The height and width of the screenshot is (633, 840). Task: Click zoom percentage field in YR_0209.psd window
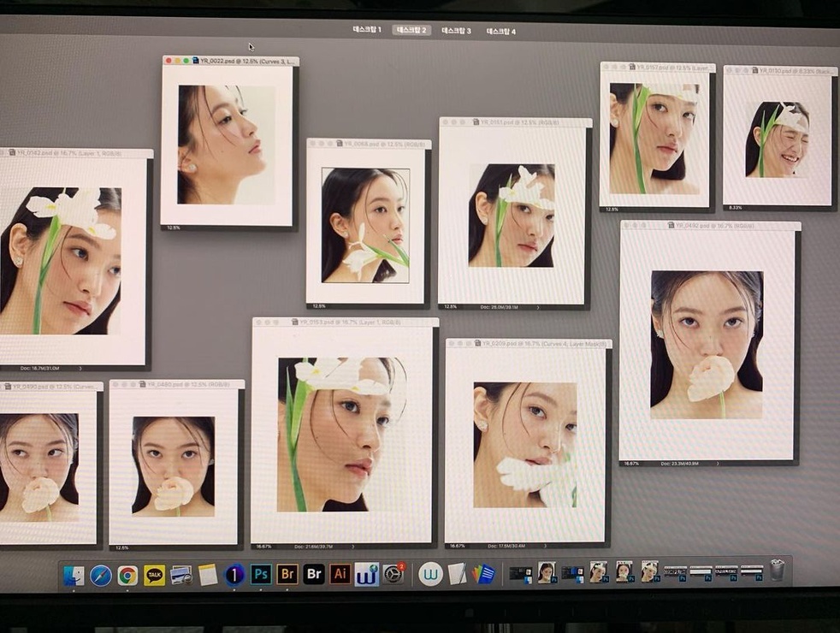pos(458,547)
